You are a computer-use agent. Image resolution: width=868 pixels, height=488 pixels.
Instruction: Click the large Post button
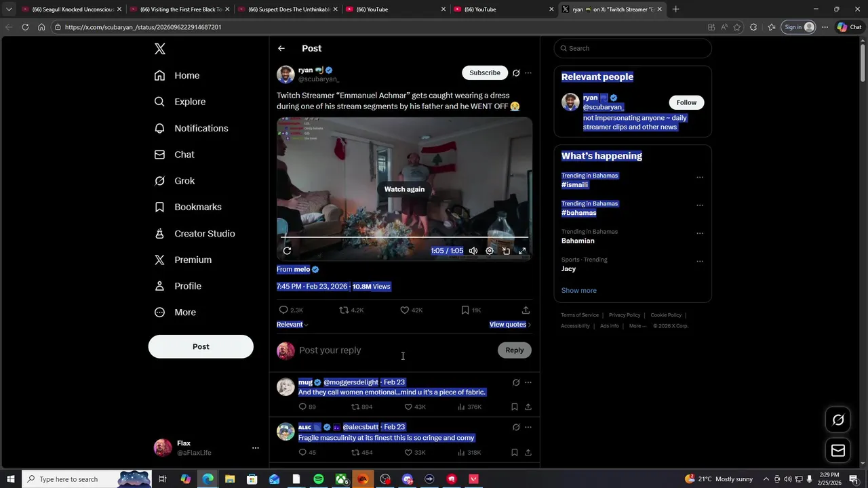pyautogui.click(x=201, y=346)
